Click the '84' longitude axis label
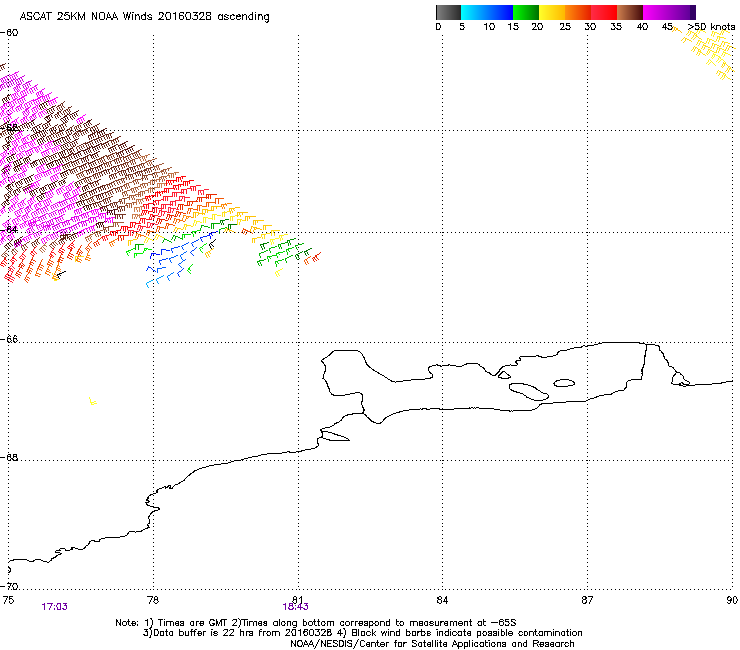This screenshot has width=740, height=650. (x=442, y=600)
